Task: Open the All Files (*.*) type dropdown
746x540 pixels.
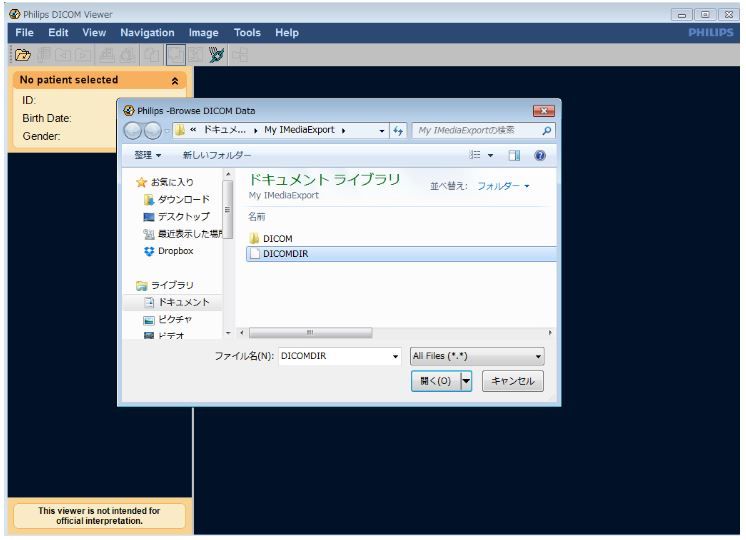Action: [x=477, y=356]
